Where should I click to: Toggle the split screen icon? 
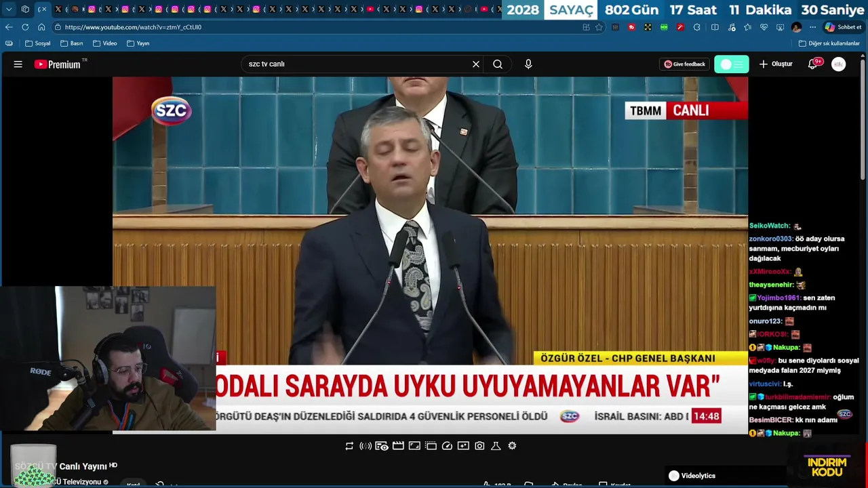pos(715,27)
